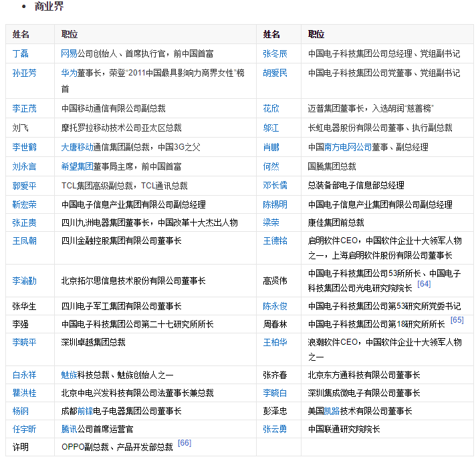This screenshot has width=476, height=457.
Task: Click the 陈永俊 name link
Action: [275, 306]
